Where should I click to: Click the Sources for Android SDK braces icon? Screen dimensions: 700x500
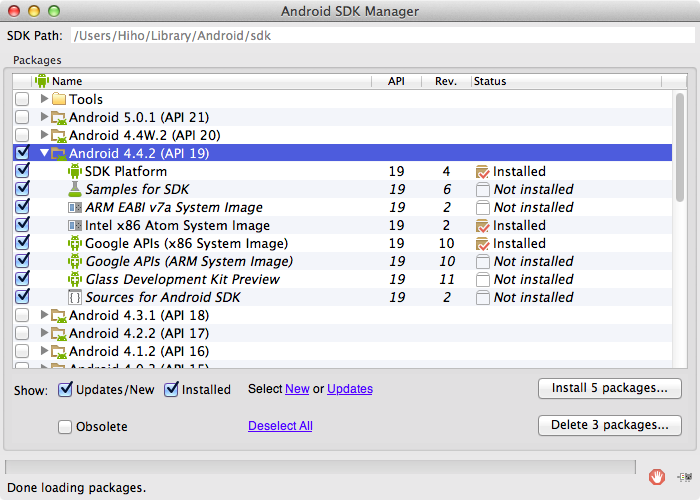(x=74, y=297)
